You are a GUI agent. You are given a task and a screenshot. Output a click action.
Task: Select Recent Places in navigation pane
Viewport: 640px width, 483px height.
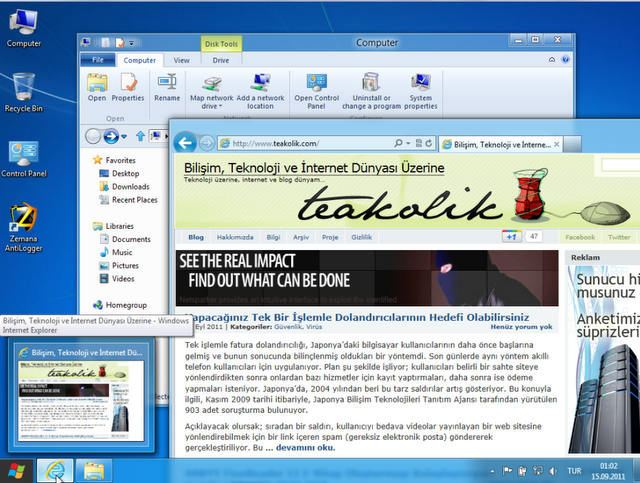tap(129, 200)
